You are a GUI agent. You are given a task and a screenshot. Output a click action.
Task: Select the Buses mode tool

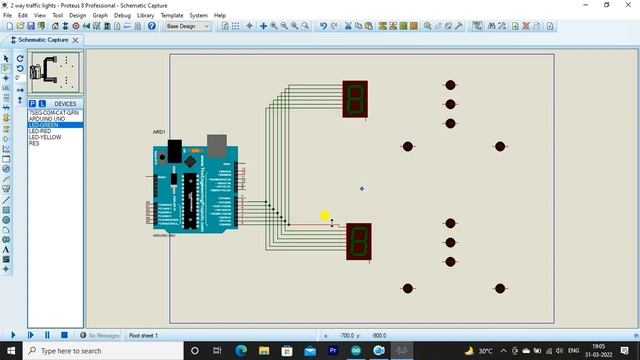pos(6,108)
